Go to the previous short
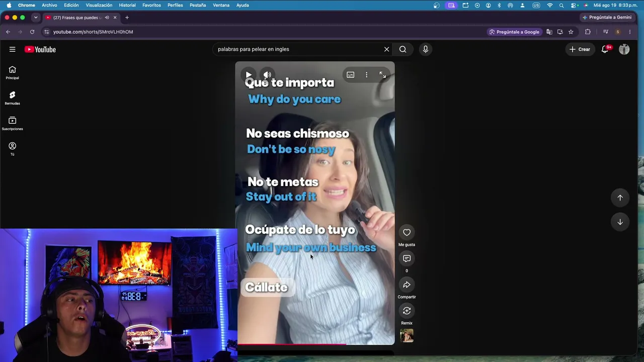 coord(620,198)
